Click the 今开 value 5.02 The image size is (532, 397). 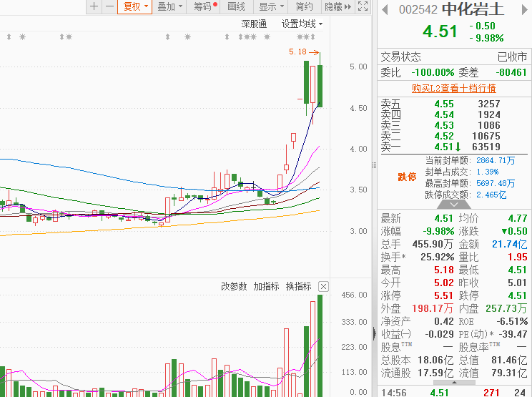(444, 283)
